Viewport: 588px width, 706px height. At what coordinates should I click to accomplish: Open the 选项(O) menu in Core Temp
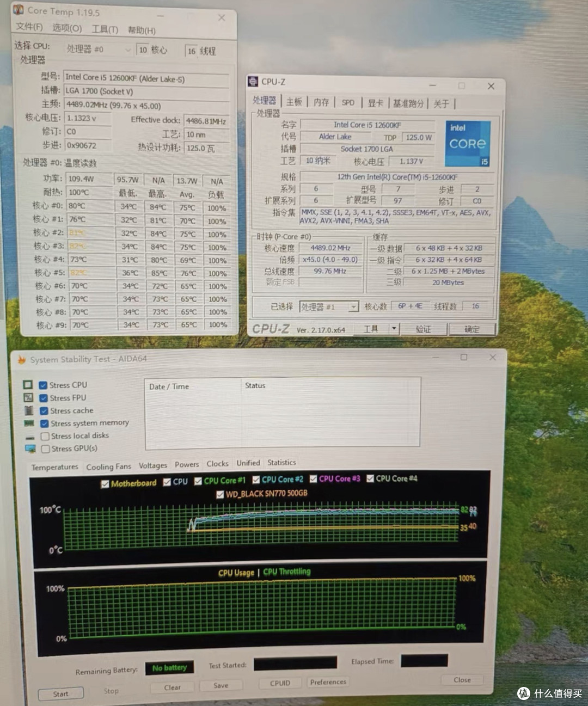[67, 28]
